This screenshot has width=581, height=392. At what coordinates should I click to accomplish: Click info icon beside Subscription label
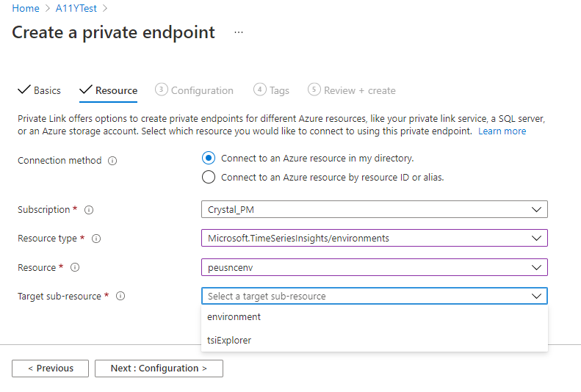click(89, 210)
